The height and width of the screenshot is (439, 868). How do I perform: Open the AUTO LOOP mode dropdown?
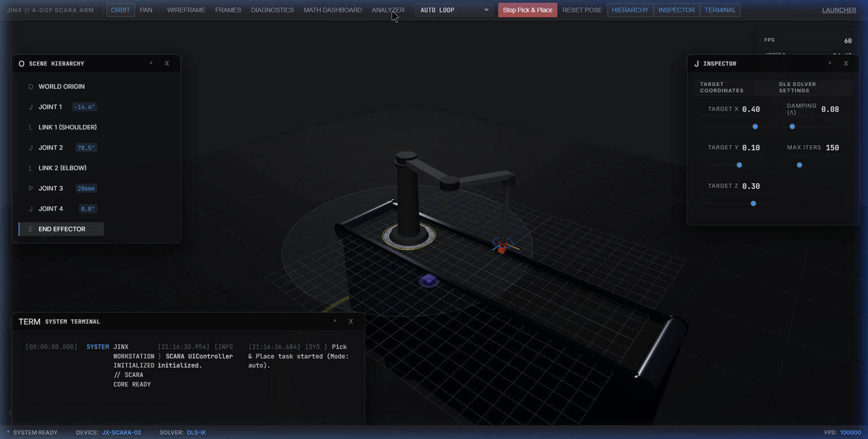pos(454,10)
